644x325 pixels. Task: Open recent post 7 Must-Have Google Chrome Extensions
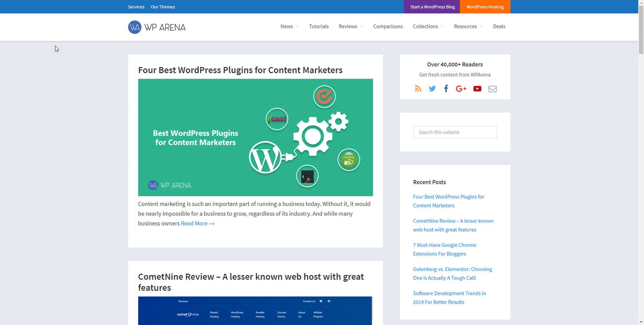click(444, 249)
